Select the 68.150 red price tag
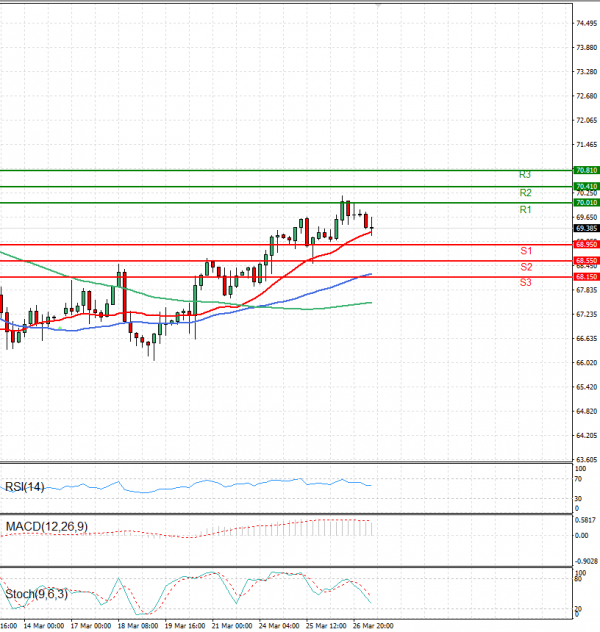 point(586,276)
